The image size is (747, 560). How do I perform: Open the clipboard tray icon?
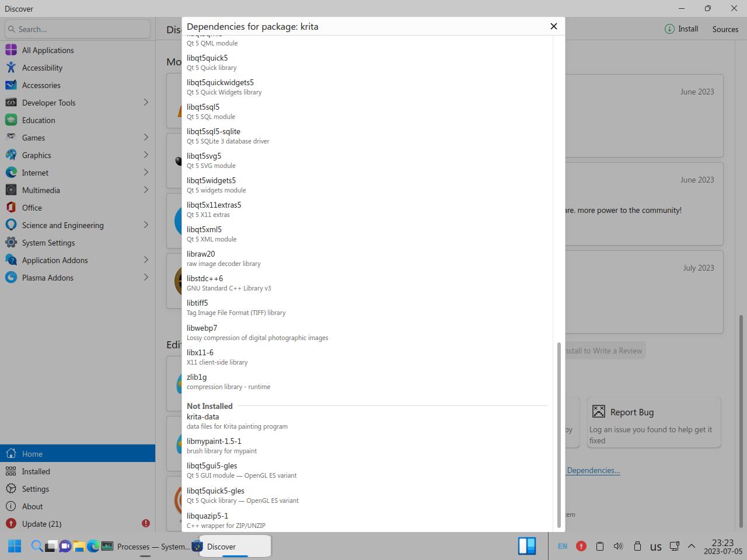pyautogui.click(x=600, y=547)
